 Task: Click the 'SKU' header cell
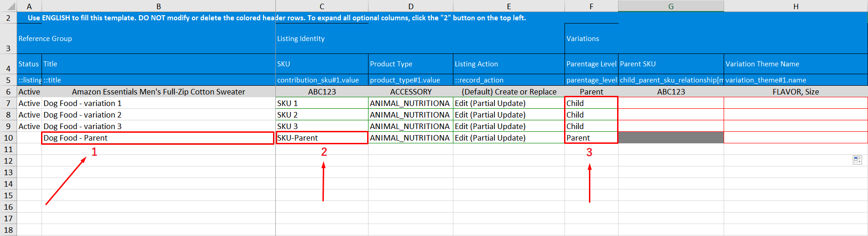pyautogui.click(x=322, y=64)
